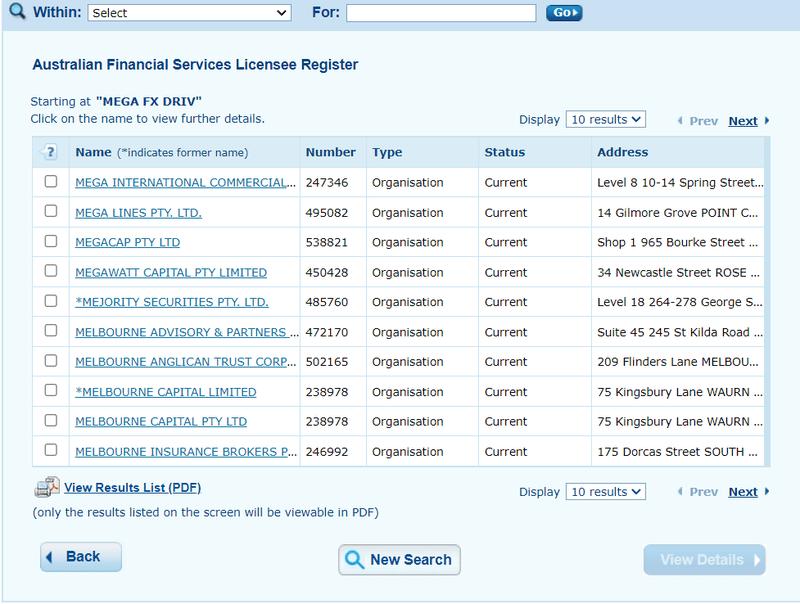Open MEGA INTERNATIONAL COMMERCIAL details link

click(x=185, y=183)
